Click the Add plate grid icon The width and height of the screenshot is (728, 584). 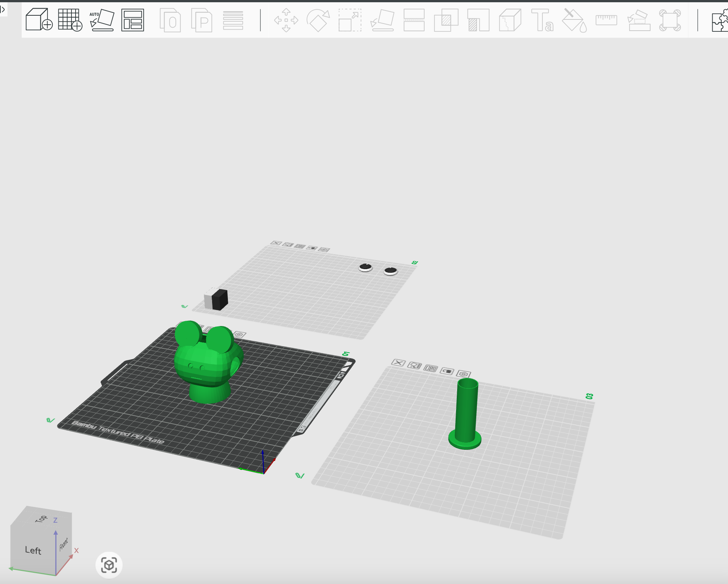[70, 19]
